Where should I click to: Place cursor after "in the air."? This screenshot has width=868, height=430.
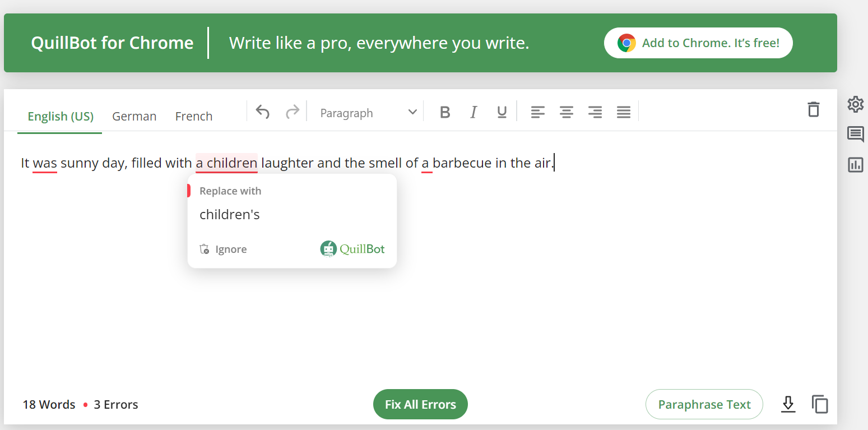[x=554, y=163]
